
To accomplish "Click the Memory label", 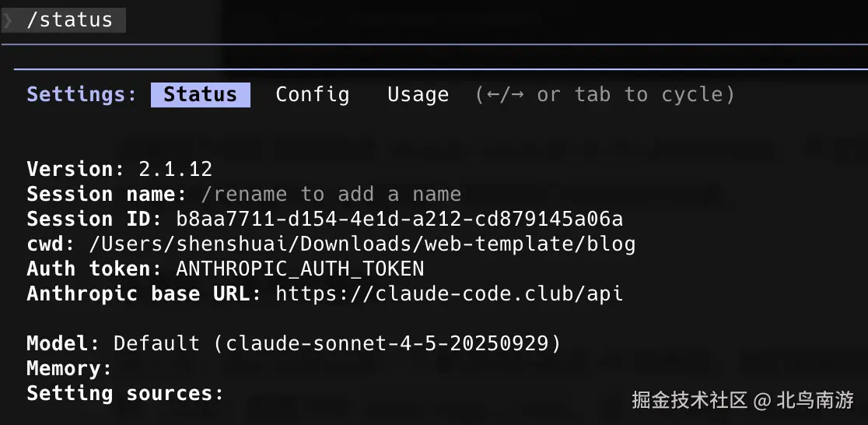I will (68, 368).
